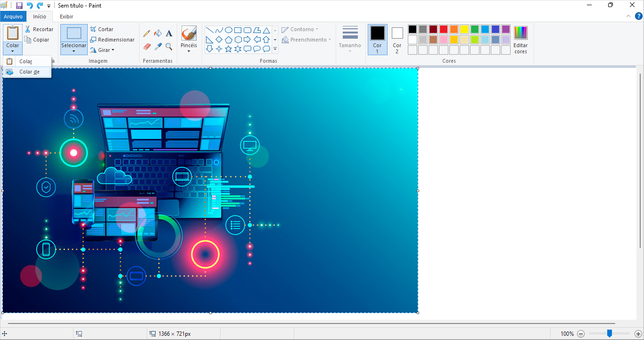The width and height of the screenshot is (644, 340).
Task: Toggle the rectangular Selecionar selection tool
Action: point(74,33)
